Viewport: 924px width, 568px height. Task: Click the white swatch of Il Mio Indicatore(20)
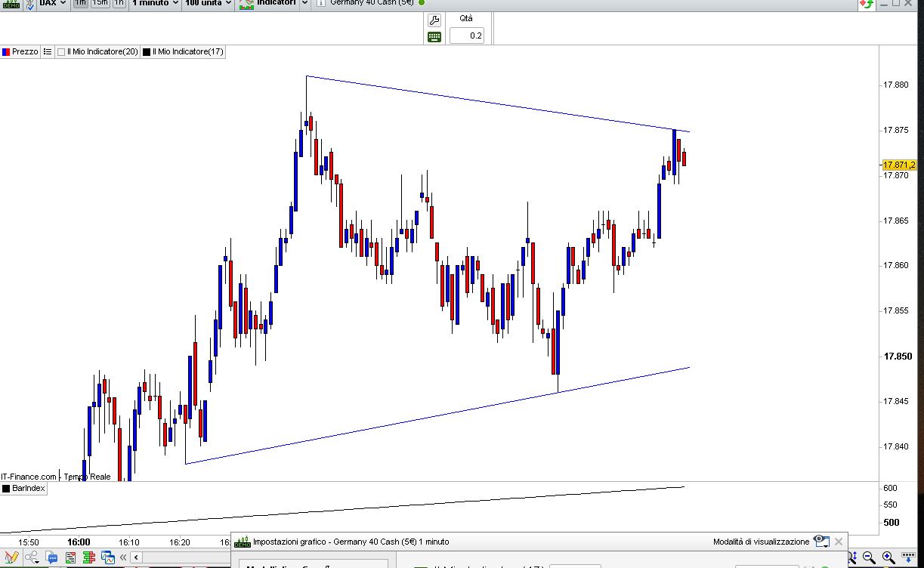[61, 52]
